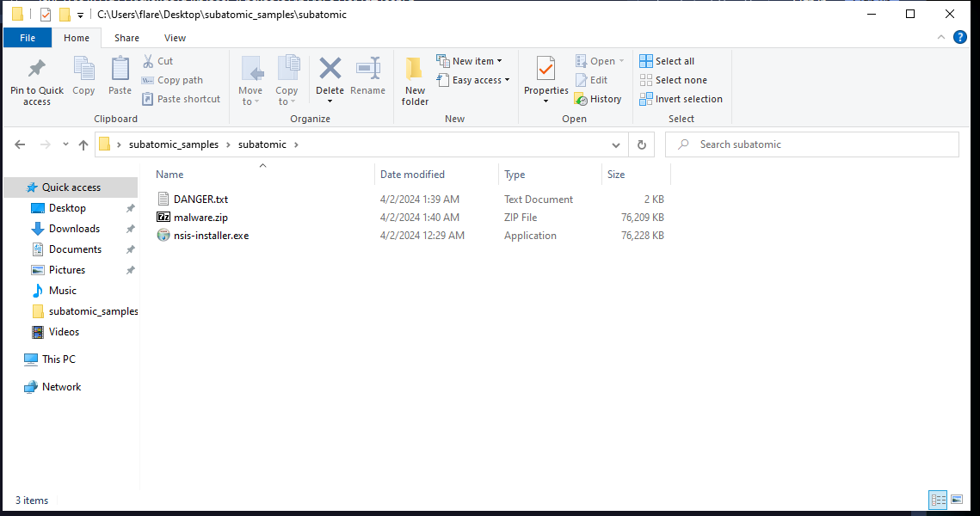
Task: Select This PC in navigation pane
Action: pos(59,359)
